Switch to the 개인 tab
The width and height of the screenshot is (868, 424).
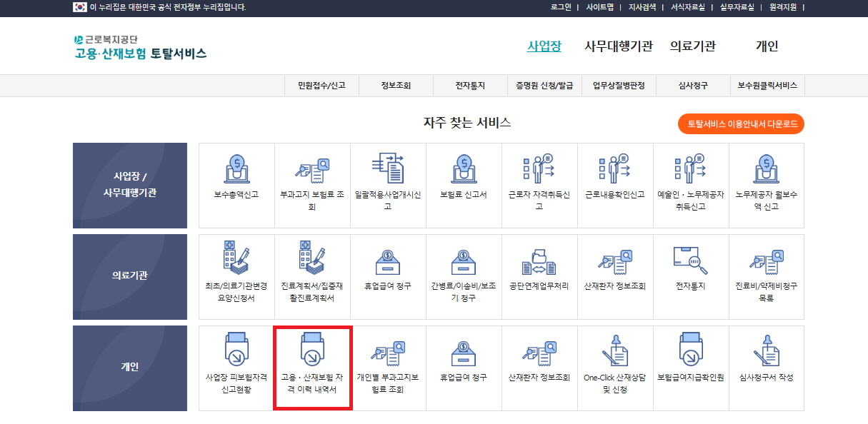[765, 46]
